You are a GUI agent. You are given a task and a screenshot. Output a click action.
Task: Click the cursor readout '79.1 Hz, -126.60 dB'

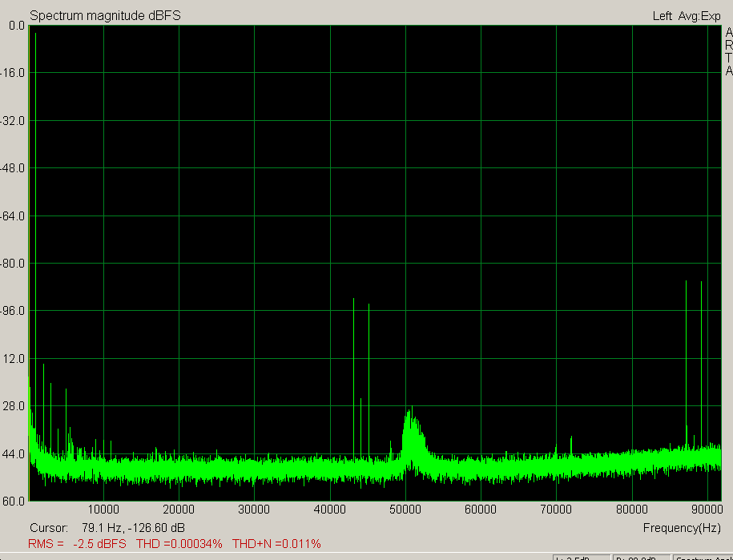133,528
